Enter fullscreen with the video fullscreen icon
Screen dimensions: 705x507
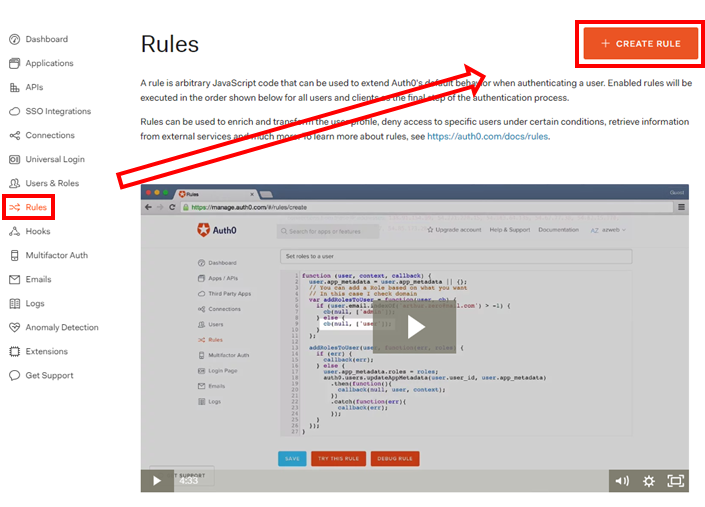(x=675, y=481)
